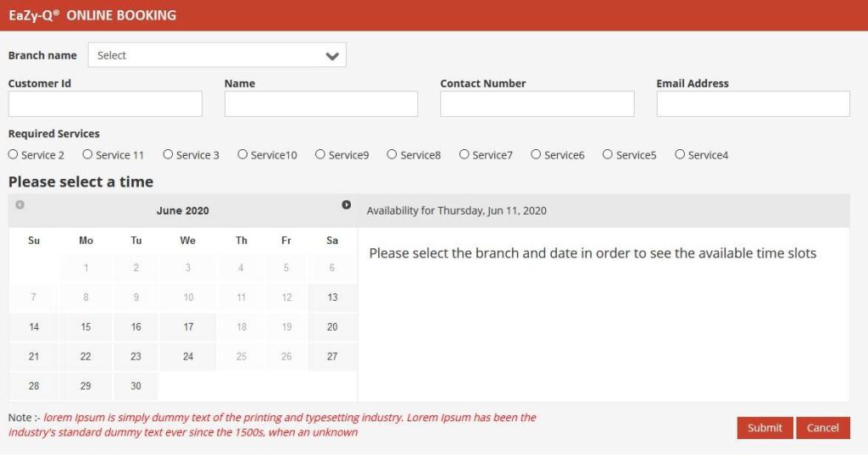Choose Service4 radio button
This screenshot has width=868, height=456.
pos(680,154)
